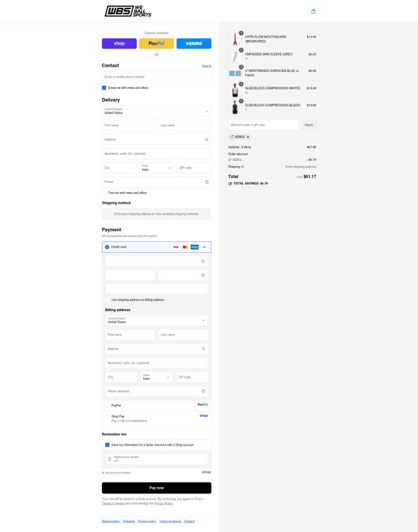Click the phone icon in mobile number field
The image size is (418, 532).
[x=110, y=459]
